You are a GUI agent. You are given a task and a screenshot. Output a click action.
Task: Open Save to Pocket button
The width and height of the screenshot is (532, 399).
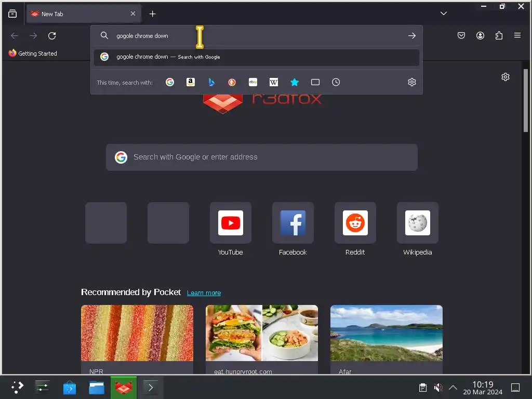click(x=461, y=35)
